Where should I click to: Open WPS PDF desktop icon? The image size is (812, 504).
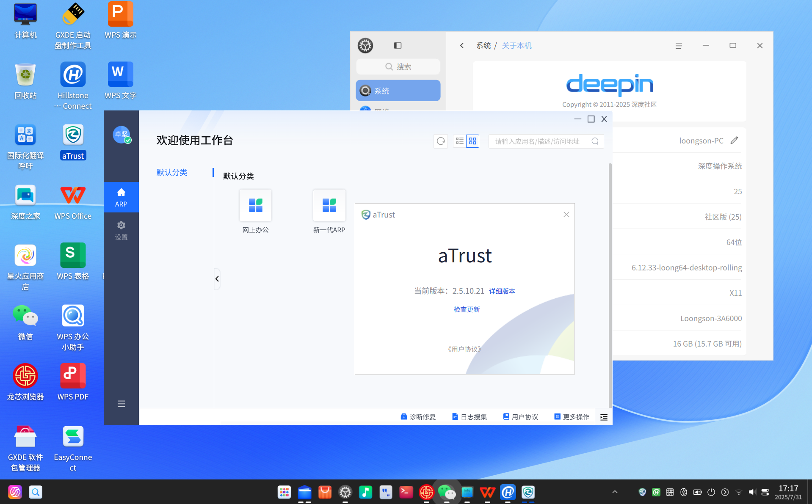point(73,383)
